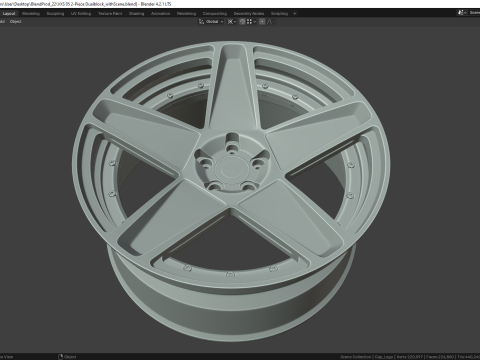Open the Global transform orientation dropdown

tap(211, 22)
